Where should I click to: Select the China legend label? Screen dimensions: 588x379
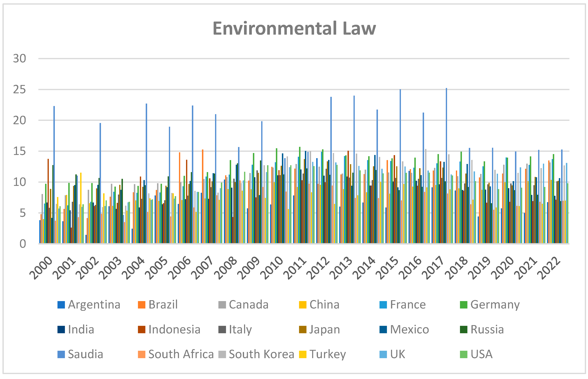pos(325,305)
